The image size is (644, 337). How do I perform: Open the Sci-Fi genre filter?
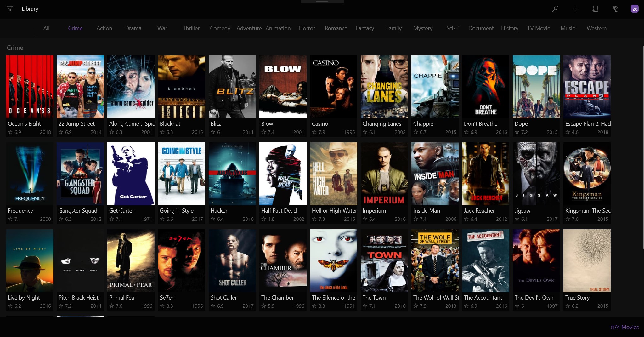[452, 28]
